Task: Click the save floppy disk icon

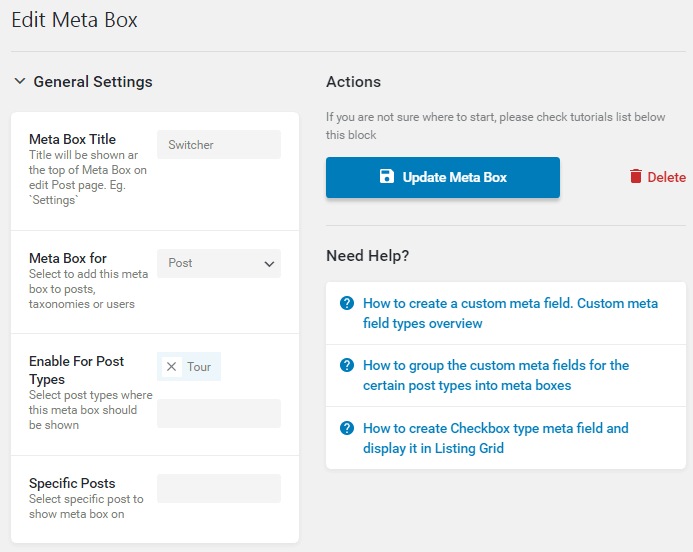Action: (x=386, y=176)
